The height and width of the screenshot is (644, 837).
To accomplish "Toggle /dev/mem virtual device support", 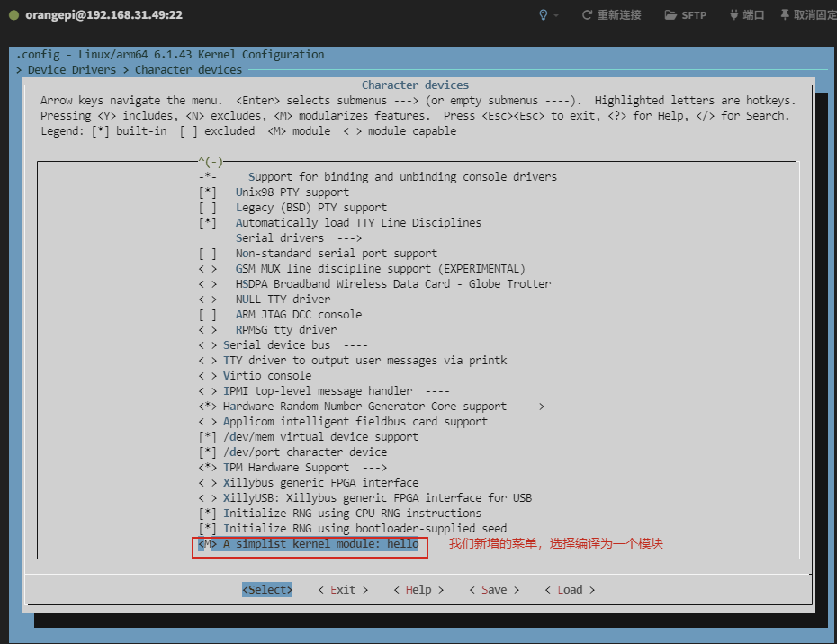I will [x=207, y=437].
